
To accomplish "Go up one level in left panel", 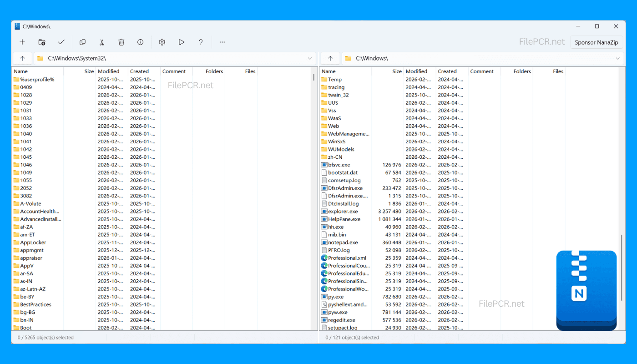I will (22, 58).
